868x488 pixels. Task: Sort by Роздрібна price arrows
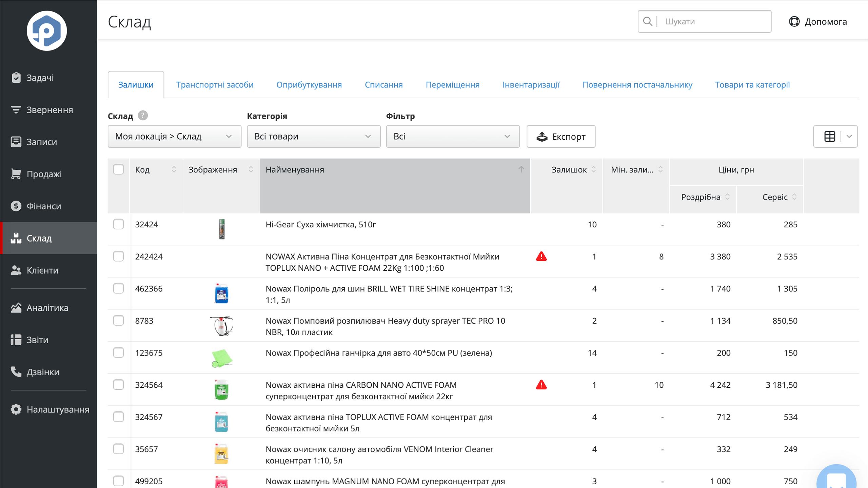tap(728, 197)
